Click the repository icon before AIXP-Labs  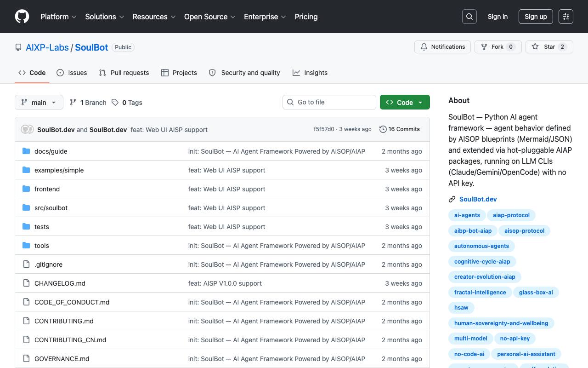click(x=18, y=47)
